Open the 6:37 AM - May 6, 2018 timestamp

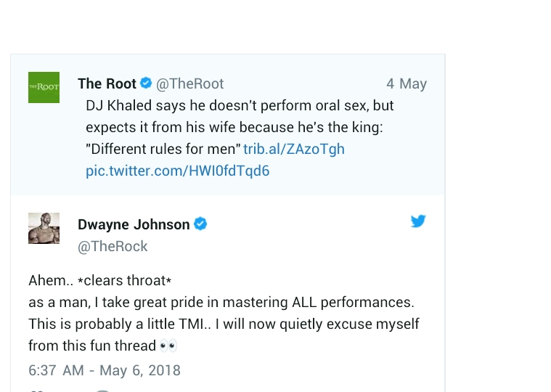105,370
